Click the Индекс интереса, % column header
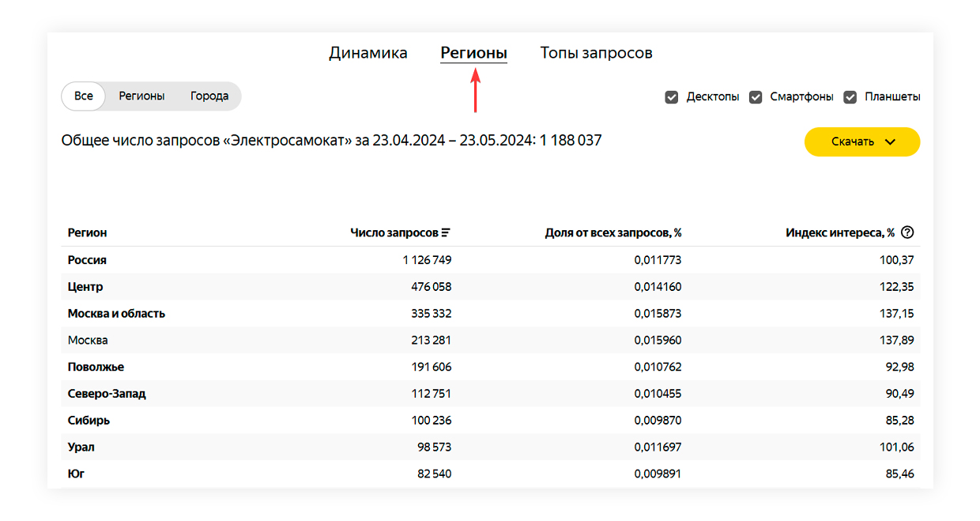Viewport: 980px width, 521px height. point(840,232)
